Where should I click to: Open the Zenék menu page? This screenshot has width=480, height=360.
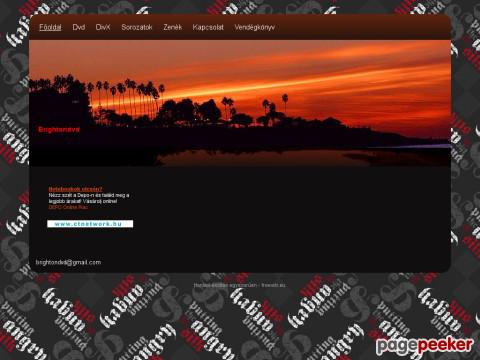tap(172, 27)
